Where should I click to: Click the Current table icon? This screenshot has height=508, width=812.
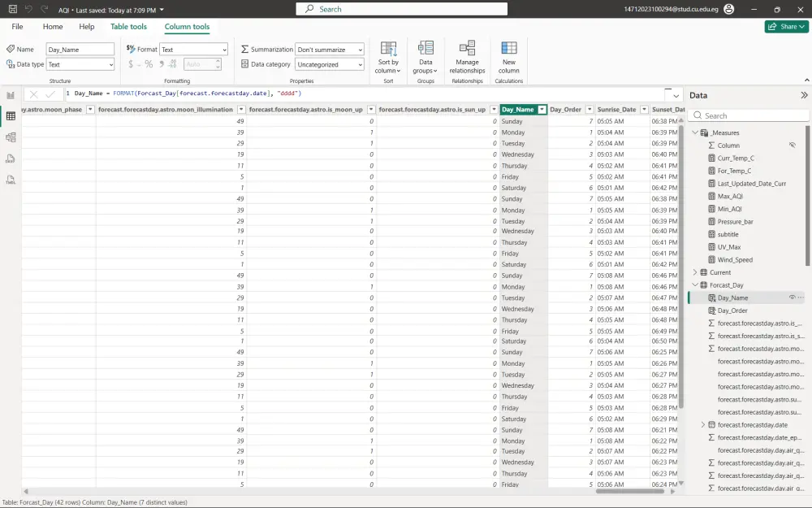704,272
